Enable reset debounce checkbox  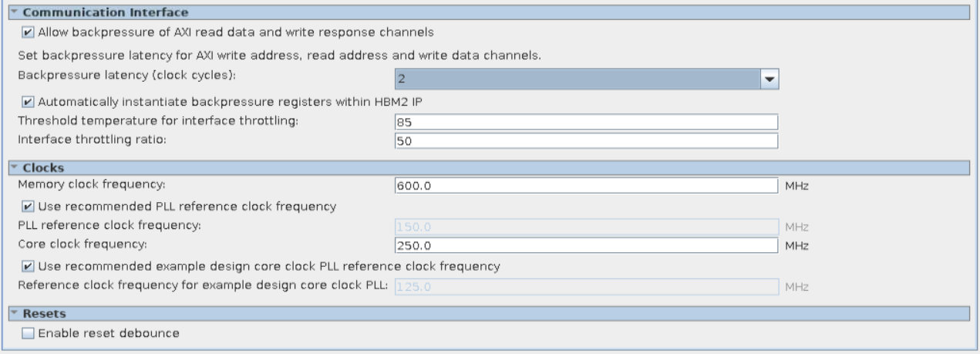[29, 333]
